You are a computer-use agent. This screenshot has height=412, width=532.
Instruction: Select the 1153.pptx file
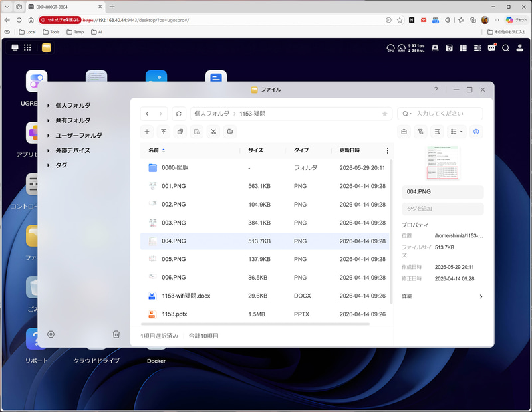click(x=265, y=314)
